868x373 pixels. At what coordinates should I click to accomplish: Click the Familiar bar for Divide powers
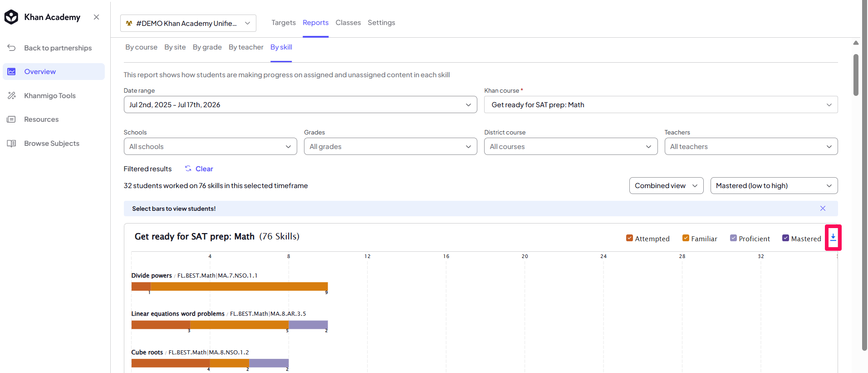coord(240,286)
